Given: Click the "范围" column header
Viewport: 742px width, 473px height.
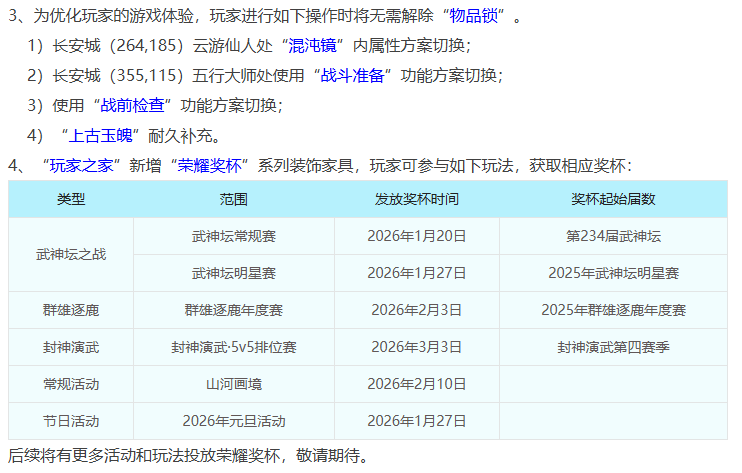Looking at the screenshot, I should coord(234,199).
